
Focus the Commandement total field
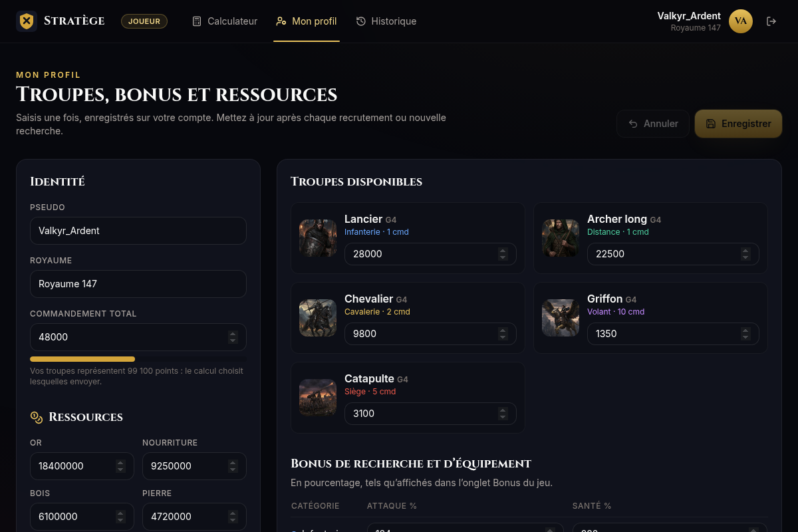click(138, 337)
